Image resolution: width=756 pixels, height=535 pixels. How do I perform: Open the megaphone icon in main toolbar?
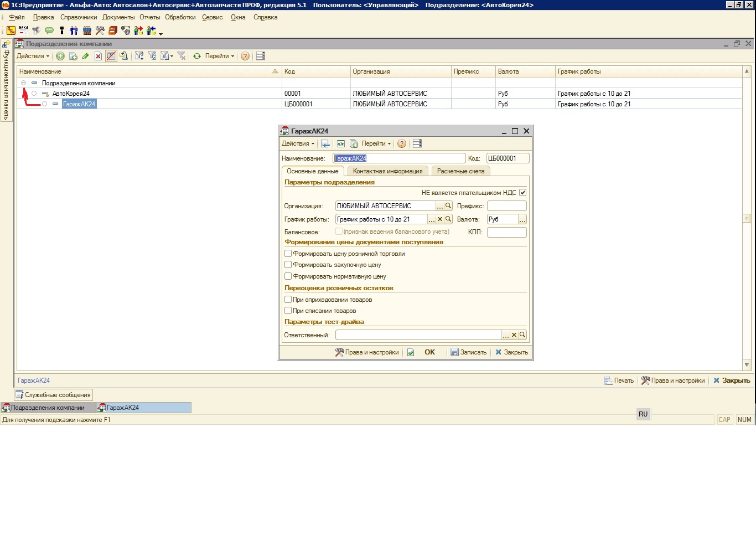(36, 30)
